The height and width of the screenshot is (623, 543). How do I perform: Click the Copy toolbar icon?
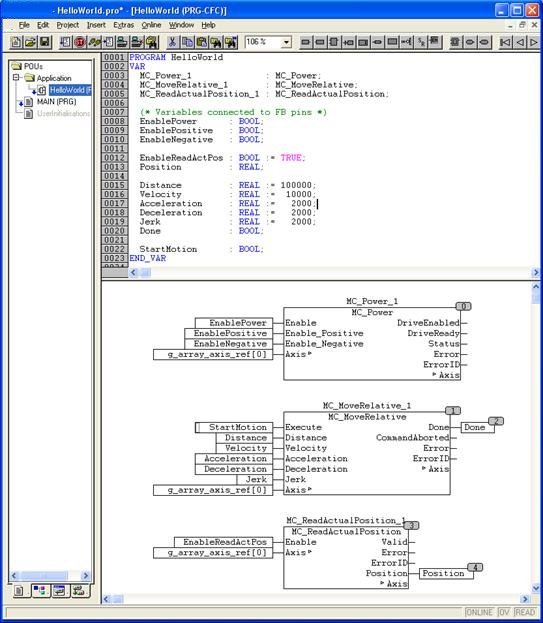(x=187, y=42)
